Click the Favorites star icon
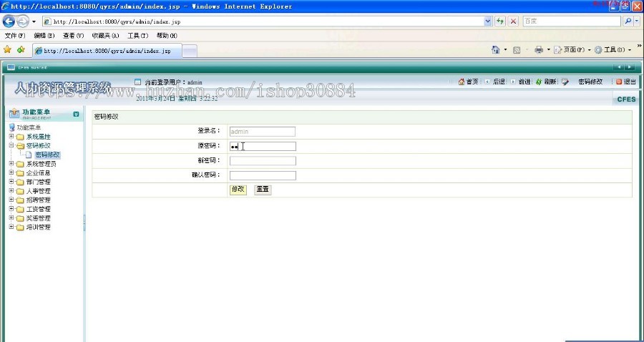 point(7,49)
